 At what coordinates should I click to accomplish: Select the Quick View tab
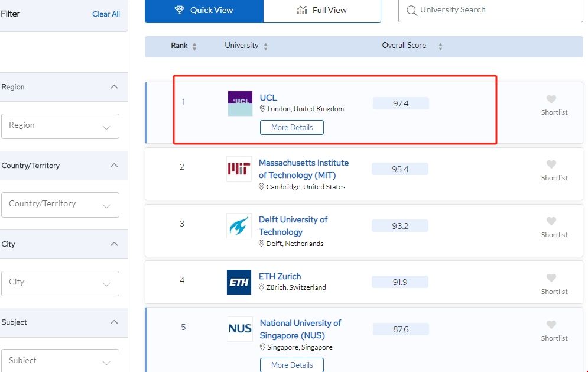click(x=203, y=10)
